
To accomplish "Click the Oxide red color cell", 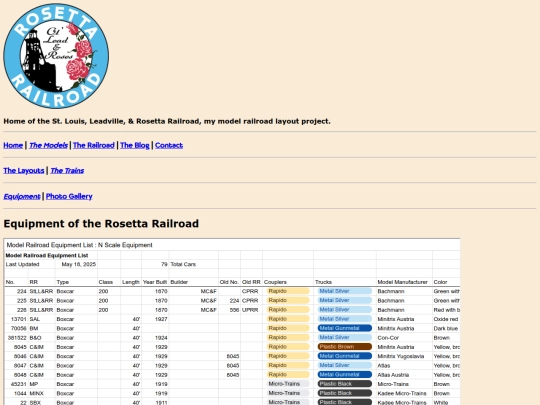I will coord(446,319).
